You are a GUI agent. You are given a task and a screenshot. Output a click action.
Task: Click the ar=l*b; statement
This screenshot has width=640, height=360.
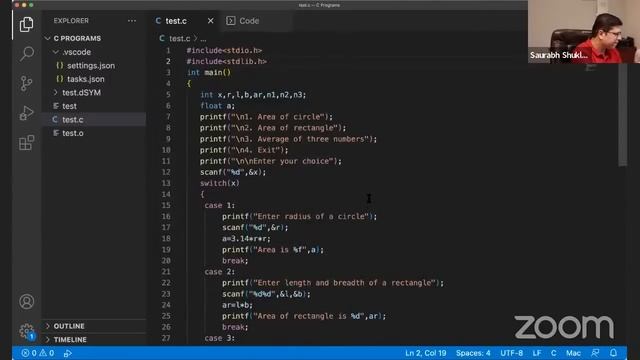pos(237,305)
